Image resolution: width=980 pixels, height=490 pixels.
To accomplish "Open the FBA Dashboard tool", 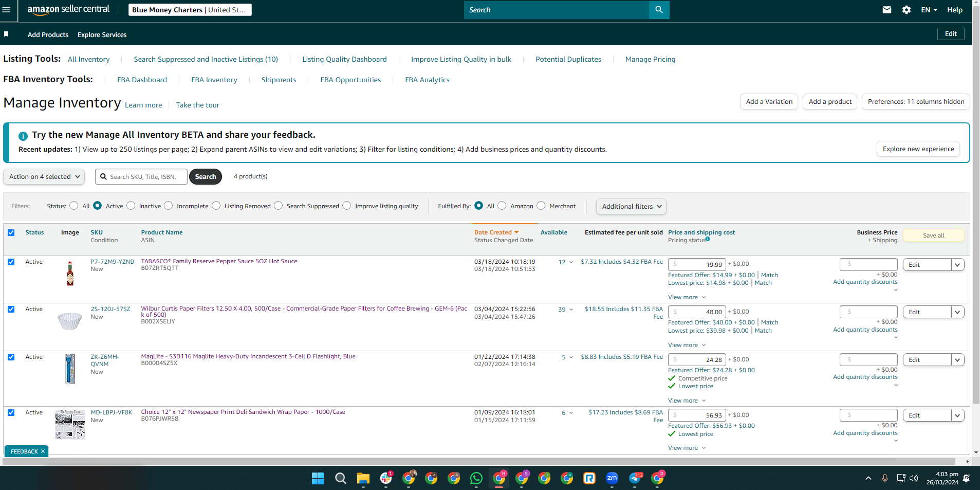I will 142,80.
